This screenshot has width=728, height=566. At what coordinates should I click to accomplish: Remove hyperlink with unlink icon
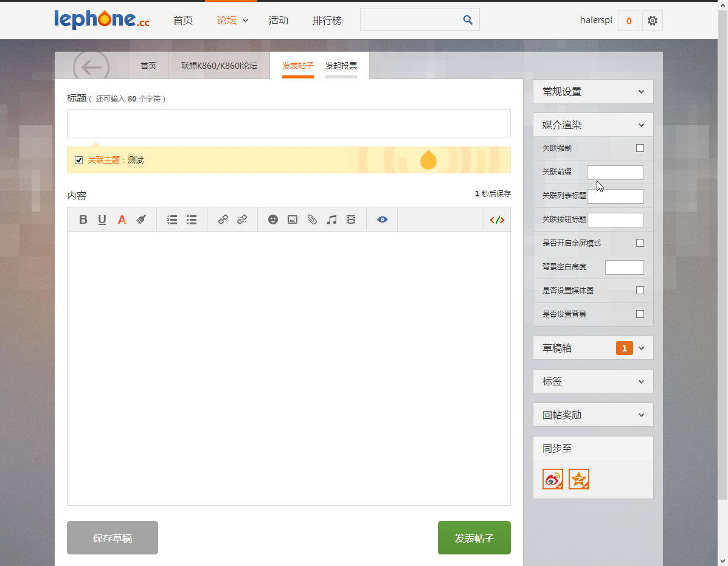coord(242,220)
